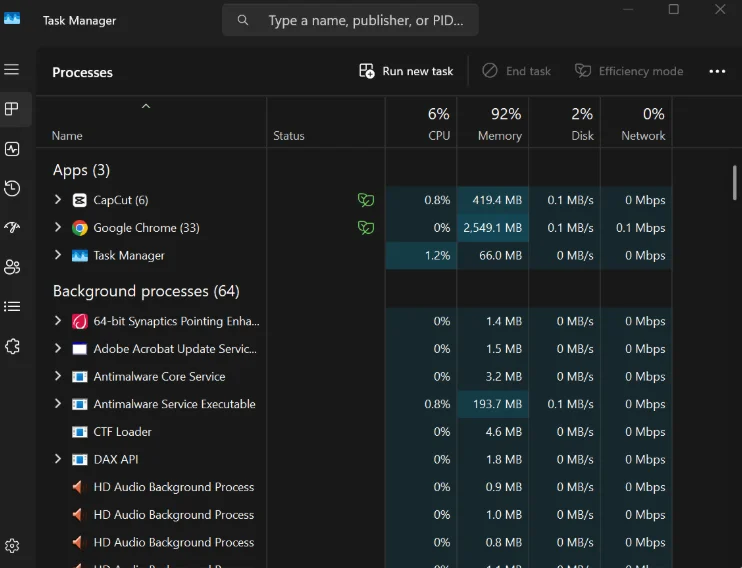742x568 pixels.
Task: Select Chrome memory value 2,549.1 MB
Action: 493,228
